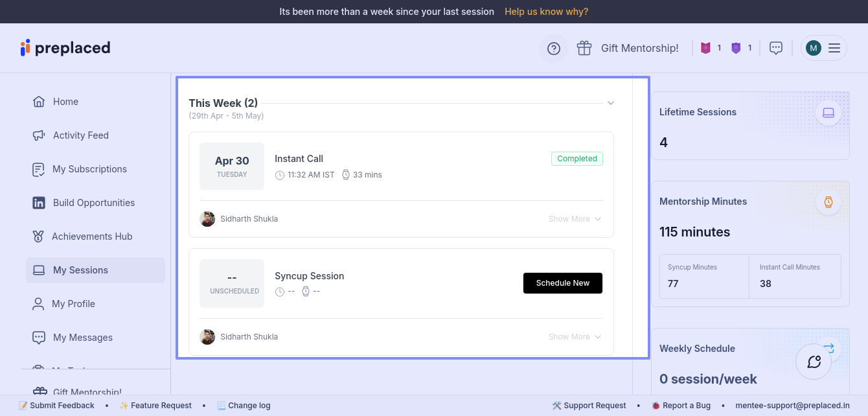Image resolution: width=868 pixels, height=416 pixels.
Task: Click the Mentorship Minutes watch icon
Action: tap(828, 202)
